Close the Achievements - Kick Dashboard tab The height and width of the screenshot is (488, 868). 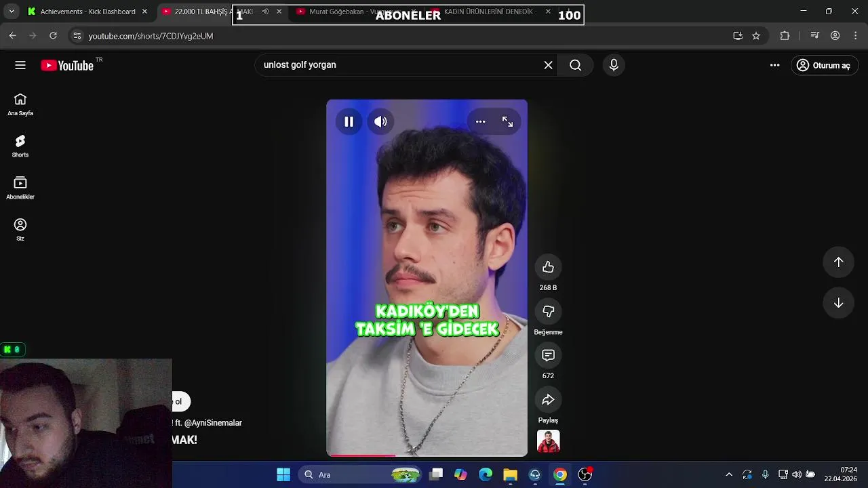tap(144, 12)
